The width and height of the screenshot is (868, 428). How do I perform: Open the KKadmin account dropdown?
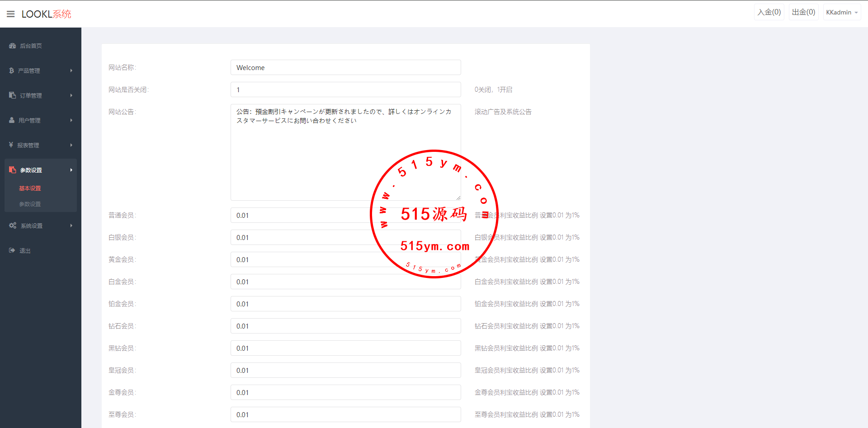point(841,12)
